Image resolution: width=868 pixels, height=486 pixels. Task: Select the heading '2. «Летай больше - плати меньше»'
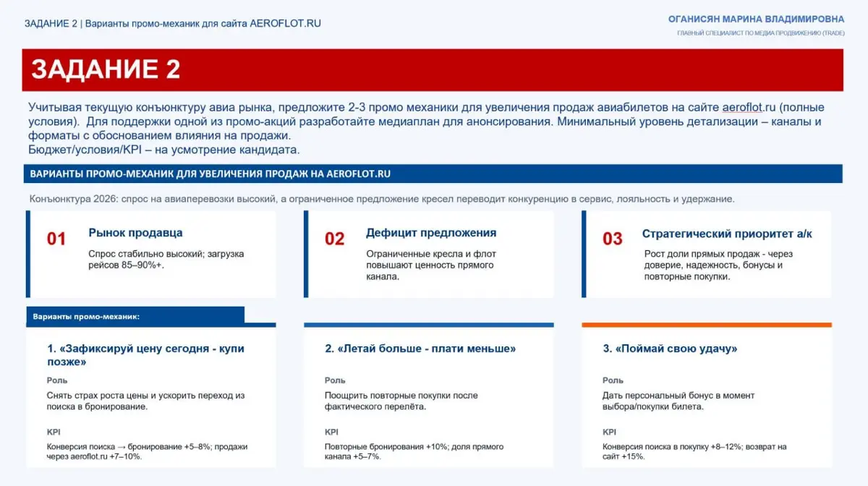420,349
